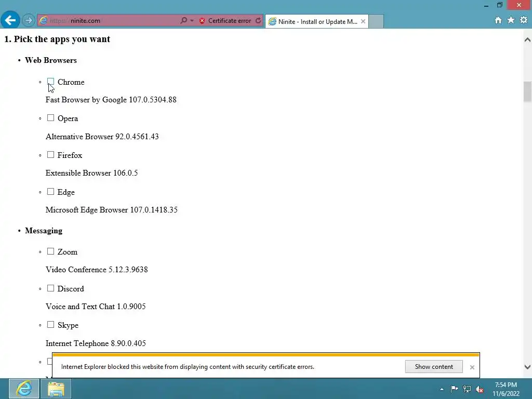Viewport: 532px width, 399px height.
Task: Click Show content button
Action: point(434,367)
